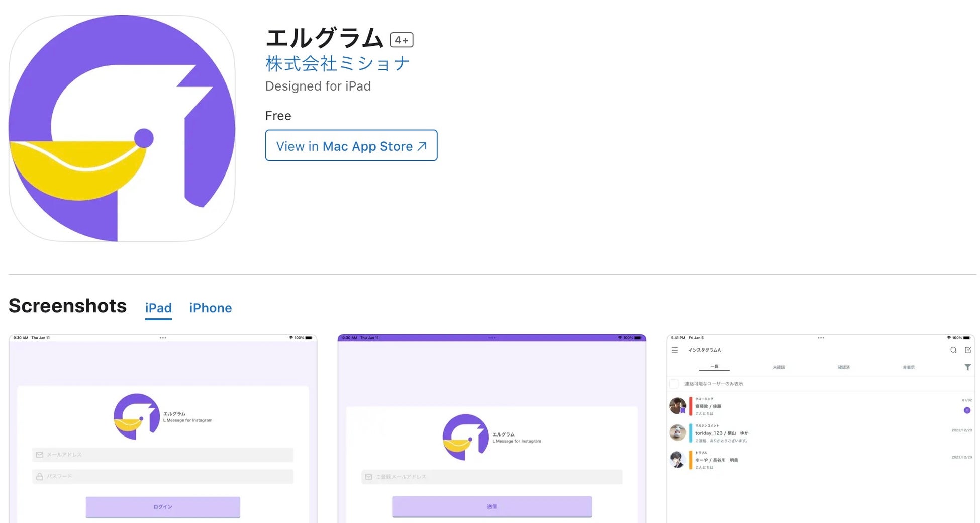980x523 pixels.
Task: Click 'L Message for Instagram' in the ログイン screenshot
Action: click(x=187, y=420)
